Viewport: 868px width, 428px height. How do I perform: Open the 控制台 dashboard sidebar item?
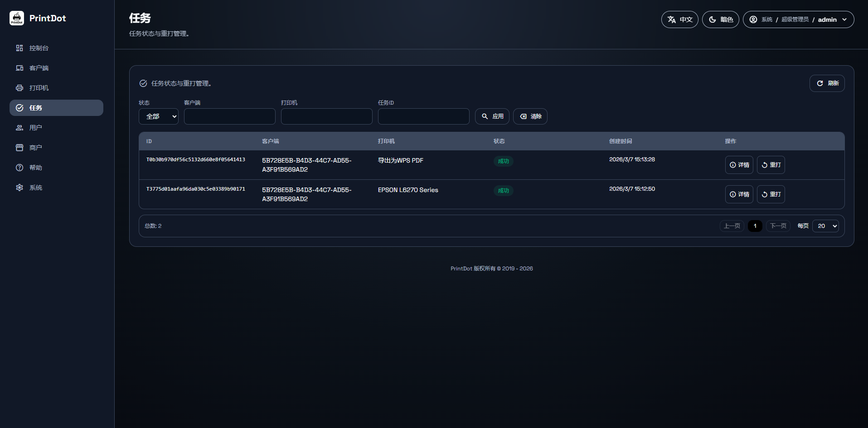[39, 48]
